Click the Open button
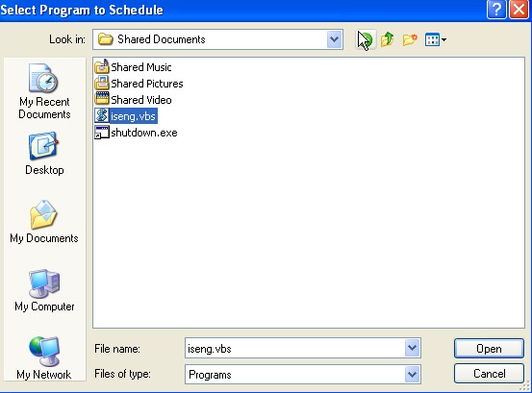 coord(489,349)
